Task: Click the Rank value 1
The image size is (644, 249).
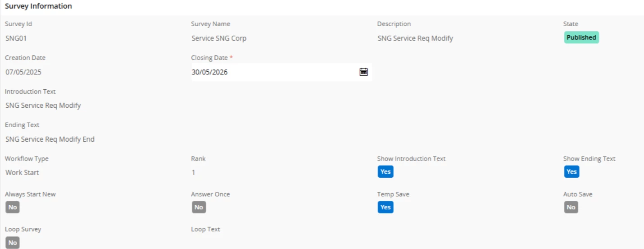Action: pos(194,172)
